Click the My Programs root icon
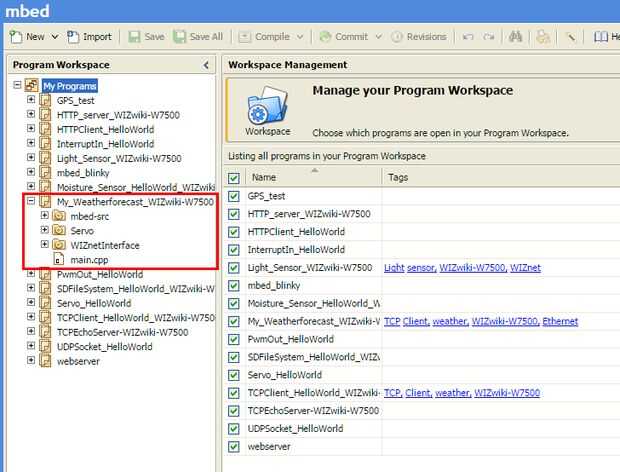Image resolution: width=620 pixels, height=472 pixels. point(31,85)
